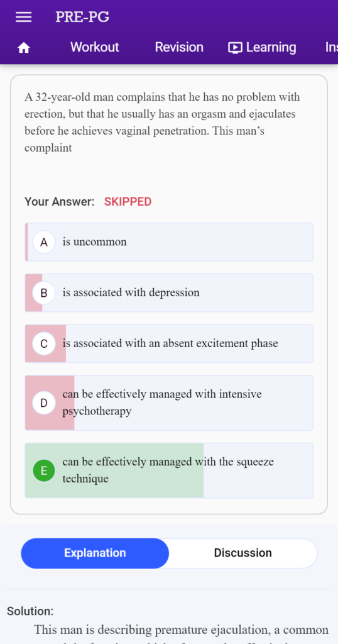Switch to the Discussion view
The height and width of the screenshot is (644, 338).
[x=243, y=553]
